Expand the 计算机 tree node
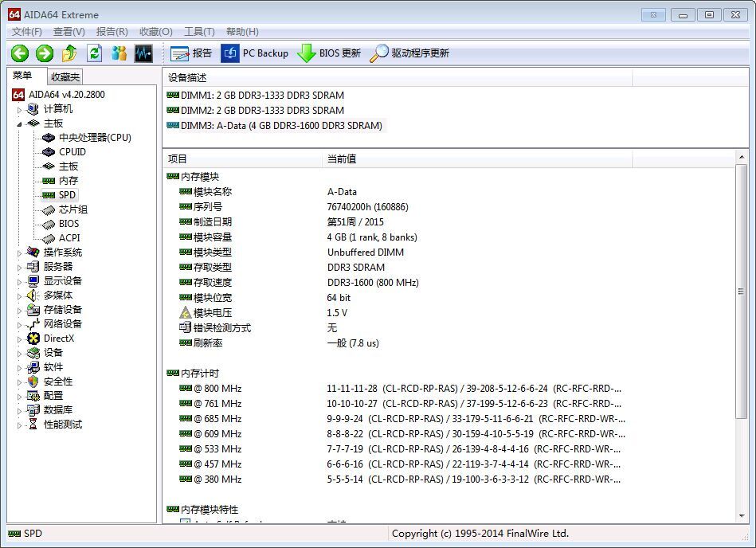This screenshot has width=756, height=548. pyautogui.click(x=19, y=110)
